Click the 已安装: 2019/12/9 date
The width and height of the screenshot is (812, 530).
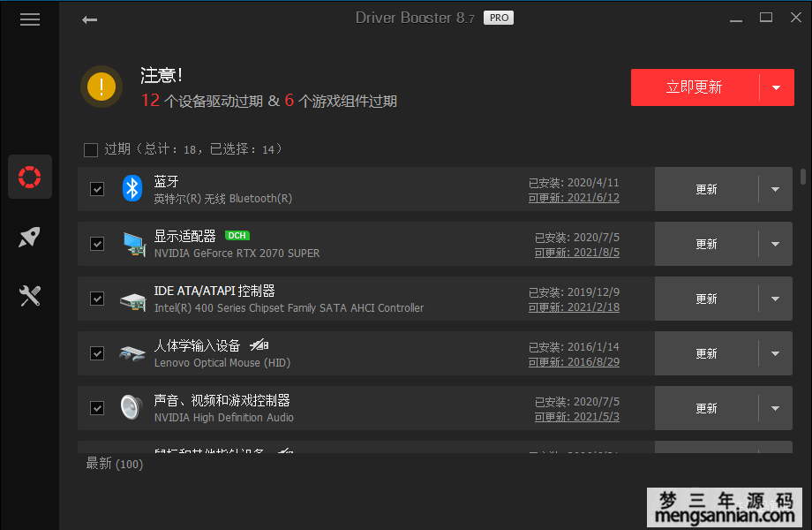point(574,292)
